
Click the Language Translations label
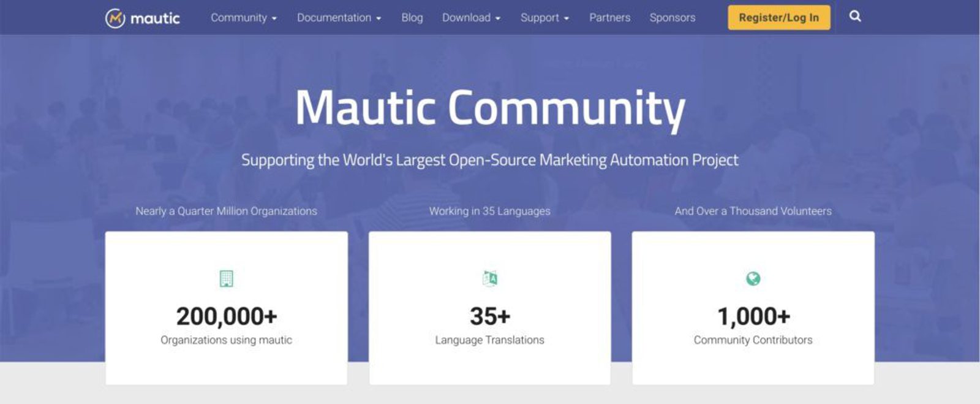(489, 340)
